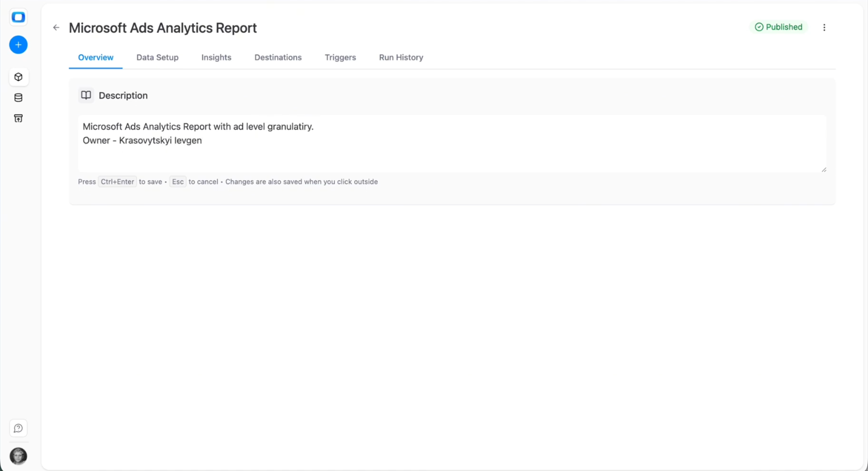Click the Microsoft Ads Analytics Report title
Viewport: 868px width, 471px height.
[x=163, y=28]
